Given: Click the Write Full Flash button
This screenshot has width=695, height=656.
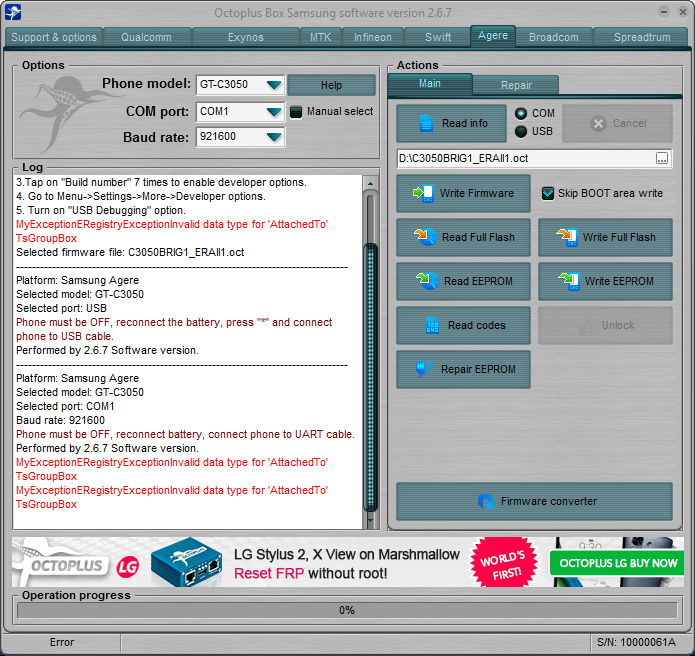Looking at the screenshot, I should click(x=605, y=237).
